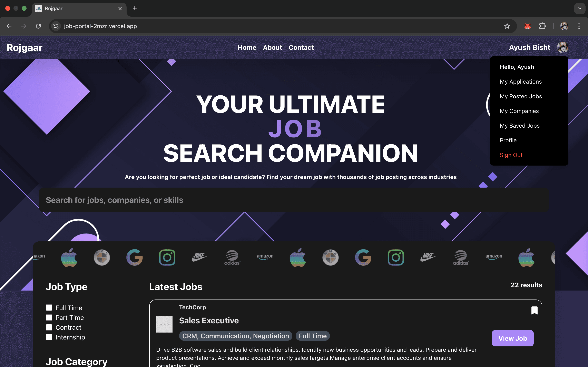Image resolution: width=588 pixels, height=367 pixels.
Task: Enable the Part Time filter
Action: [49, 317]
